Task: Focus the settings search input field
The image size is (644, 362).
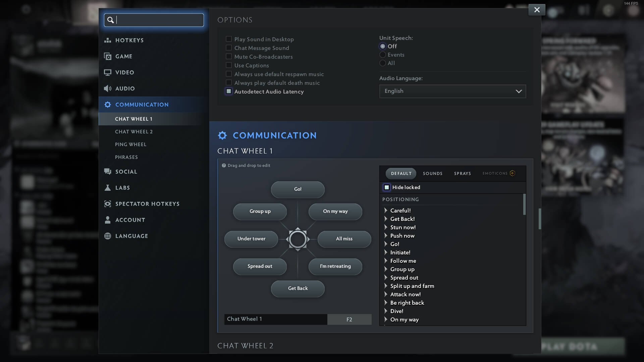Action: (x=154, y=20)
